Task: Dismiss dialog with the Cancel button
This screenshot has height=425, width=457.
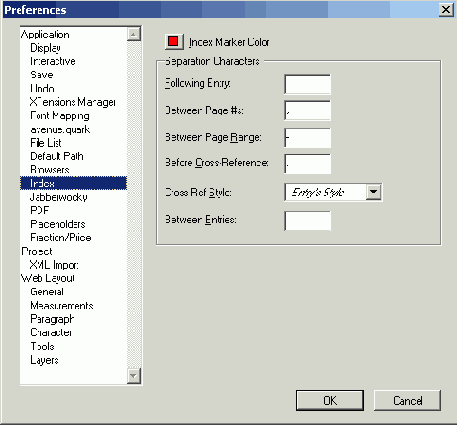Action: coord(407,400)
